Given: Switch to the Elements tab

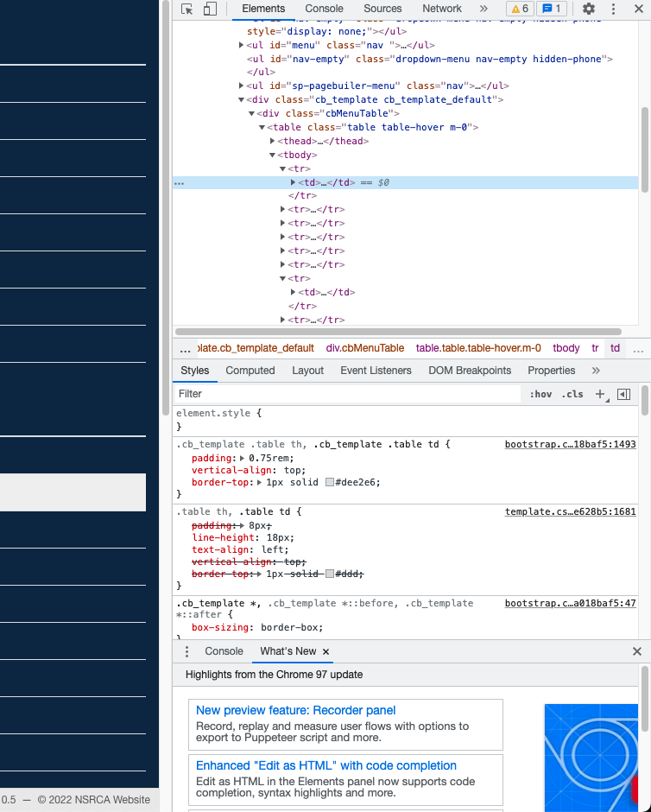Looking at the screenshot, I should coord(263,9).
